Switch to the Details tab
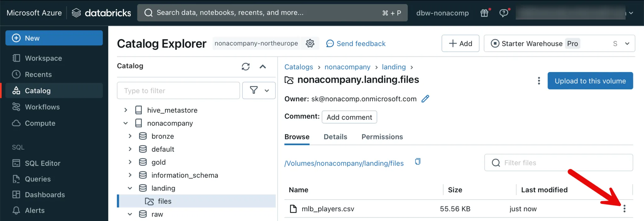 (335, 137)
